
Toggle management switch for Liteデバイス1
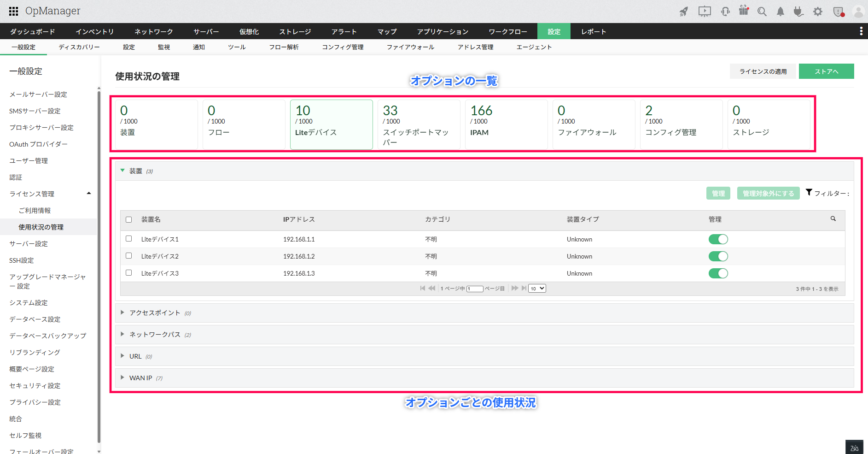[x=718, y=239]
